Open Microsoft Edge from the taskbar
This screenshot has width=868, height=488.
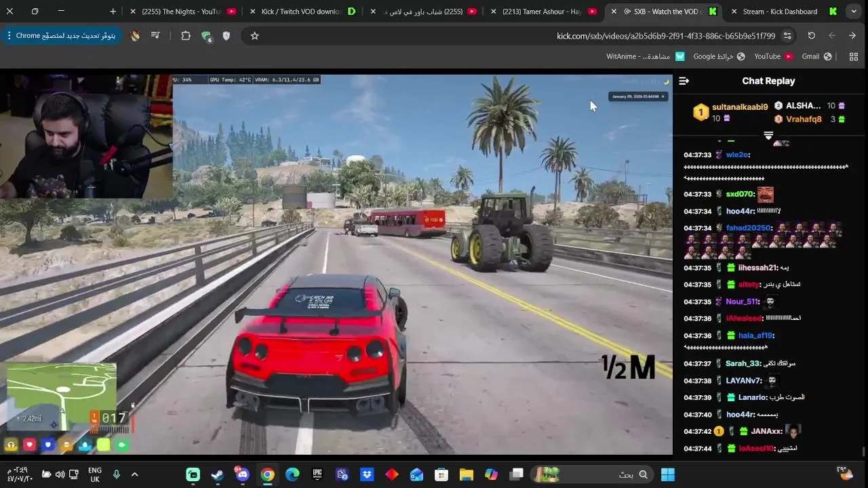(292, 474)
